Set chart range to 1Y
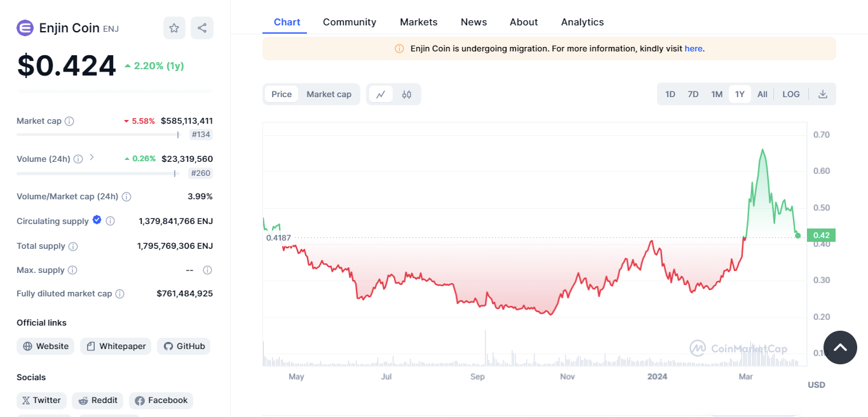Image resolution: width=868 pixels, height=417 pixels. click(x=740, y=94)
